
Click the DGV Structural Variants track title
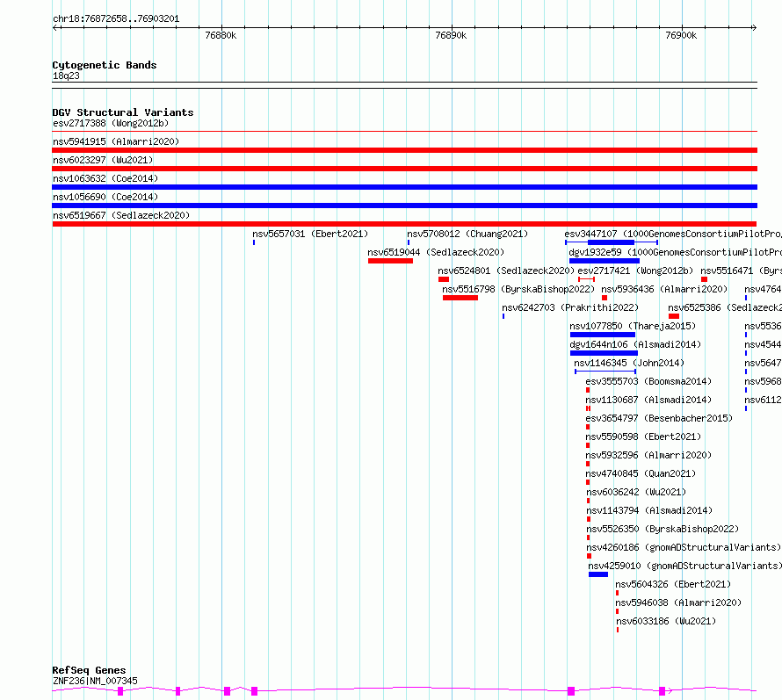[123, 112]
